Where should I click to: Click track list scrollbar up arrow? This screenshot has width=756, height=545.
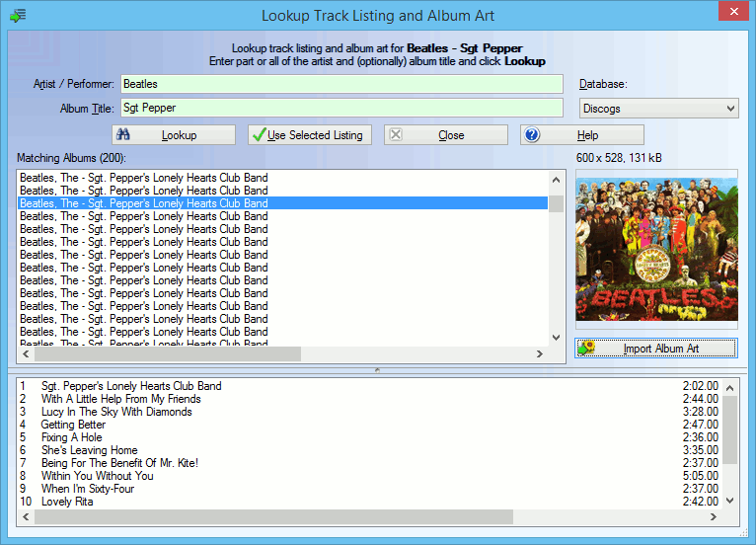(x=730, y=388)
